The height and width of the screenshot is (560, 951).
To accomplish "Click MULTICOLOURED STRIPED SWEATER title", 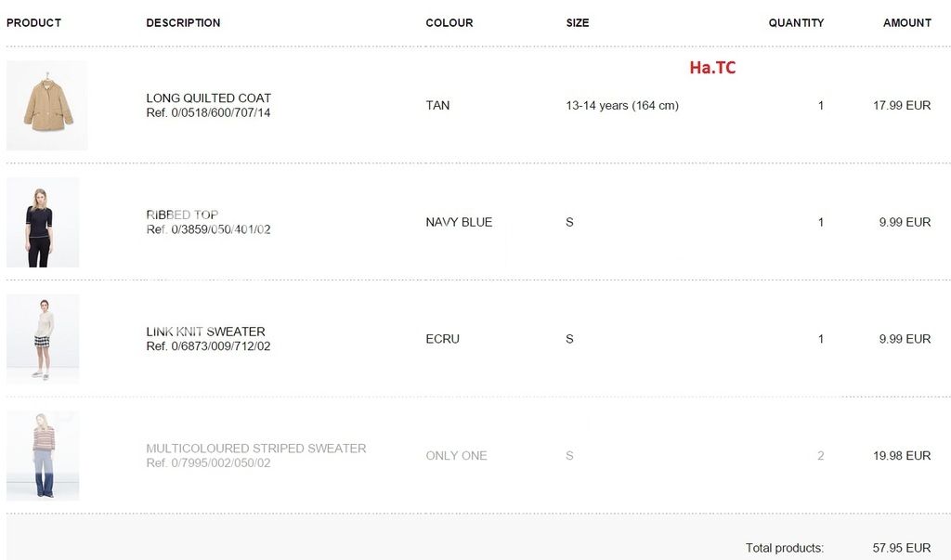I will coord(255,449).
